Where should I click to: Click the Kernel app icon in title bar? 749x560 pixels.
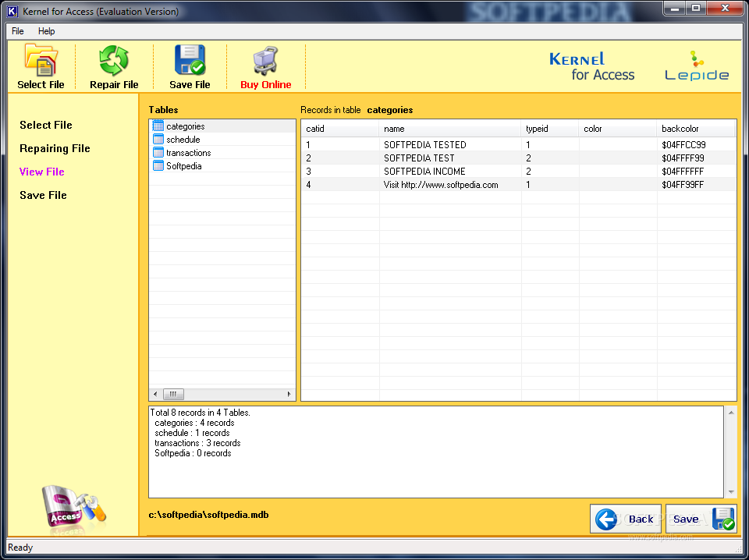click(12, 12)
